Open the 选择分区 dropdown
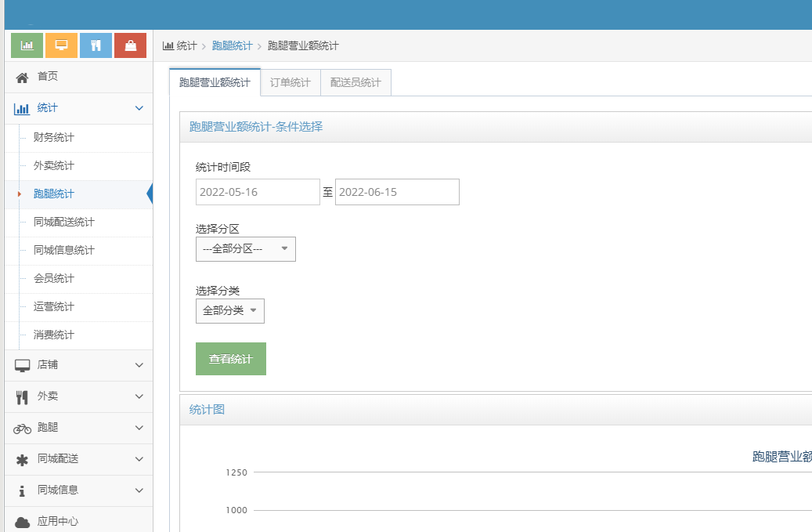The height and width of the screenshot is (532, 812). (245, 249)
